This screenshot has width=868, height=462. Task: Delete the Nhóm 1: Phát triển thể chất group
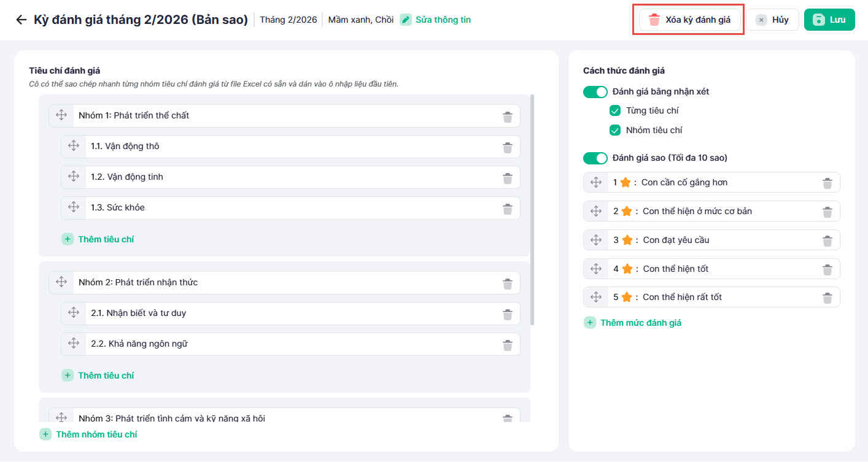pyautogui.click(x=507, y=117)
